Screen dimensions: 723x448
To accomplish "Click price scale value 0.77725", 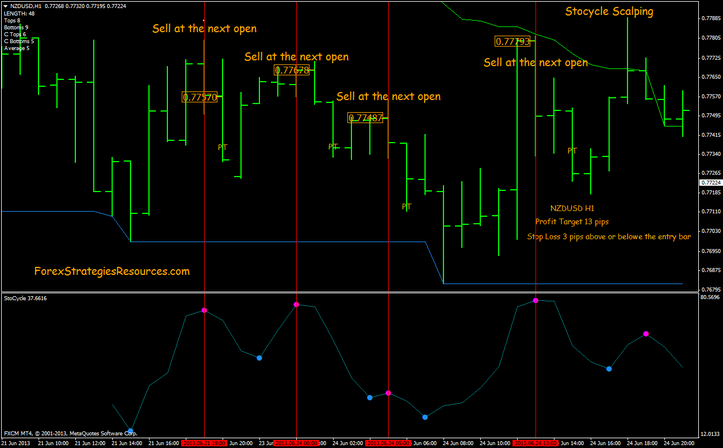I will click(x=711, y=58).
